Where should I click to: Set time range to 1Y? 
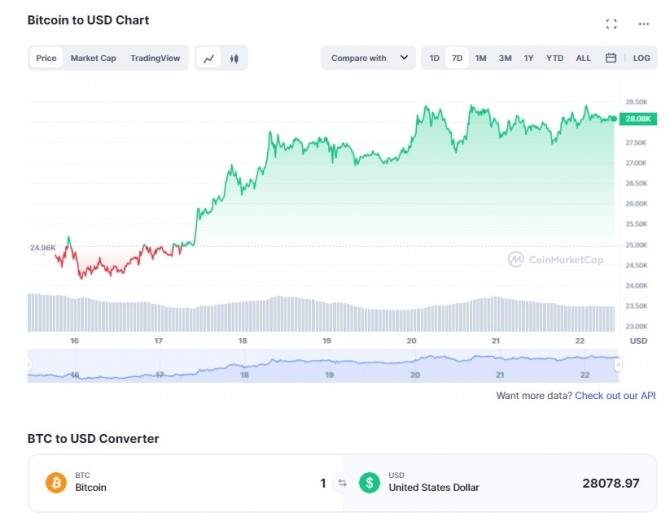(x=529, y=58)
